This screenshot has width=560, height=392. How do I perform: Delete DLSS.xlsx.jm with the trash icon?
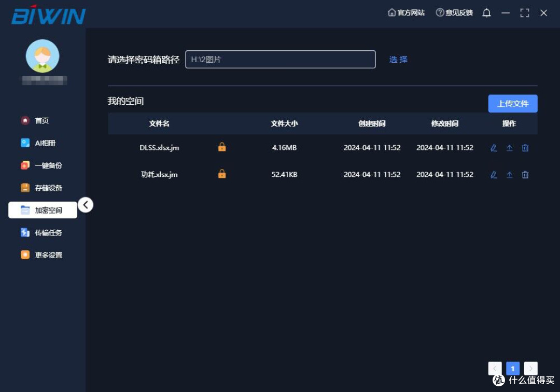pos(525,148)
